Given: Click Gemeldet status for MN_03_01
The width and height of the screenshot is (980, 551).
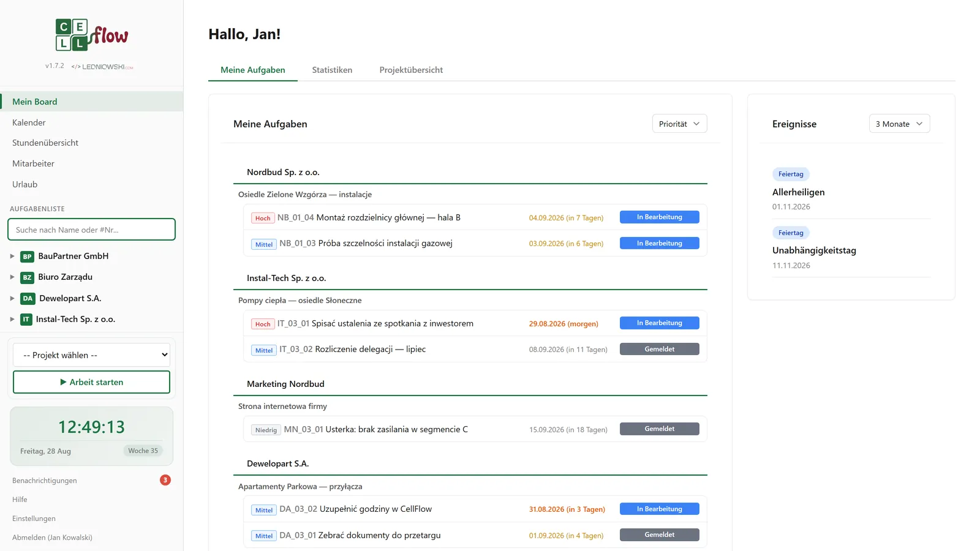Looking at the screenshot, I should 660,429.
